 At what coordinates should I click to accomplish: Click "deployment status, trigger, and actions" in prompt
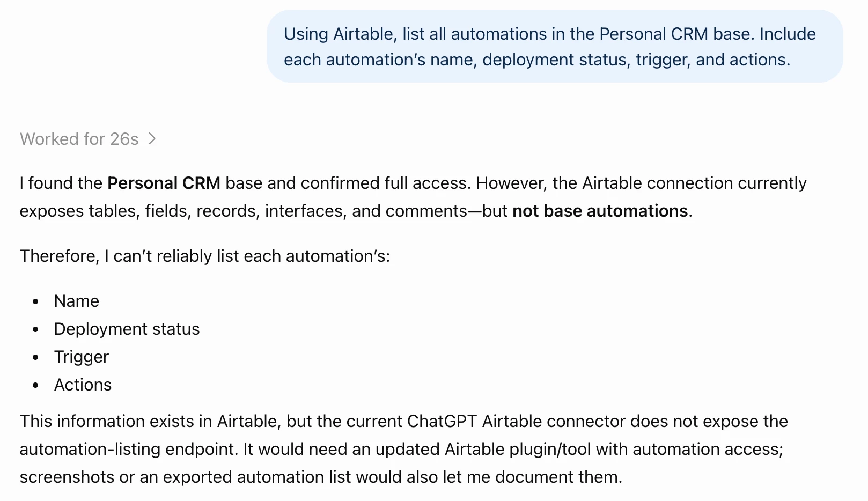pos(636,60)
